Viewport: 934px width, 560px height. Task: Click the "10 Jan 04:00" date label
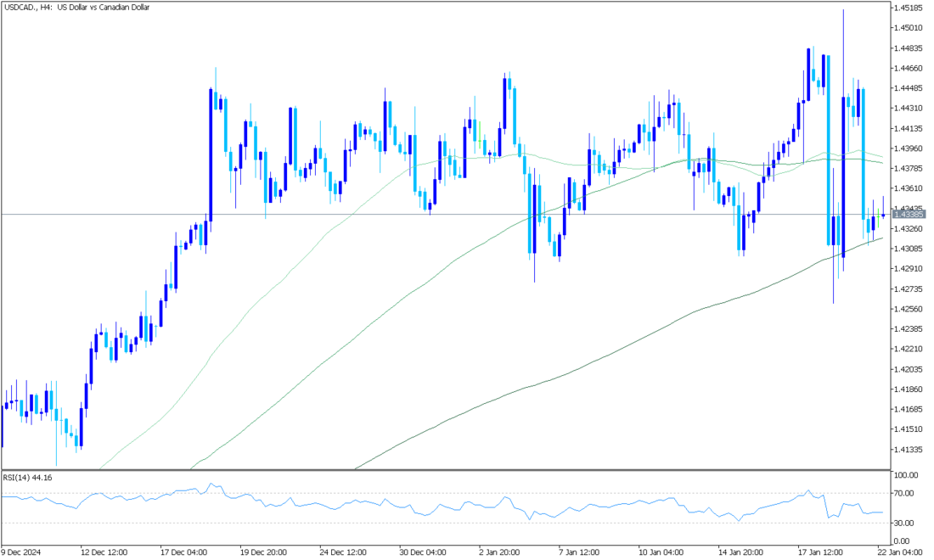pos(662,552)
